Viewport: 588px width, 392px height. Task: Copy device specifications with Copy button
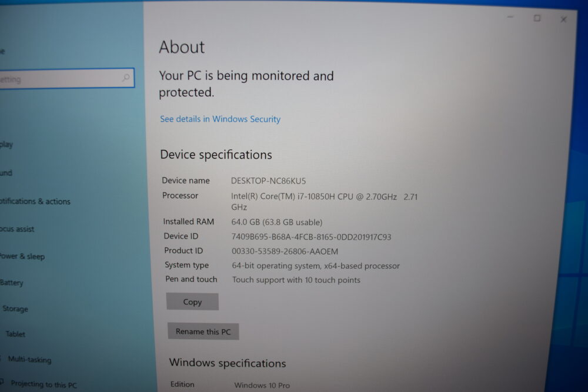pyautogui.click(x=192, y=301)
